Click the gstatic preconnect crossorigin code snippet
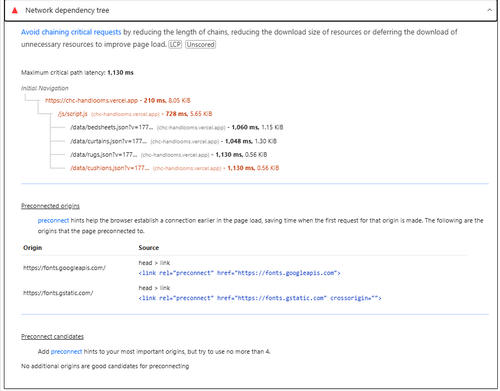Screen dimensions: 500x391 [260, 298]
